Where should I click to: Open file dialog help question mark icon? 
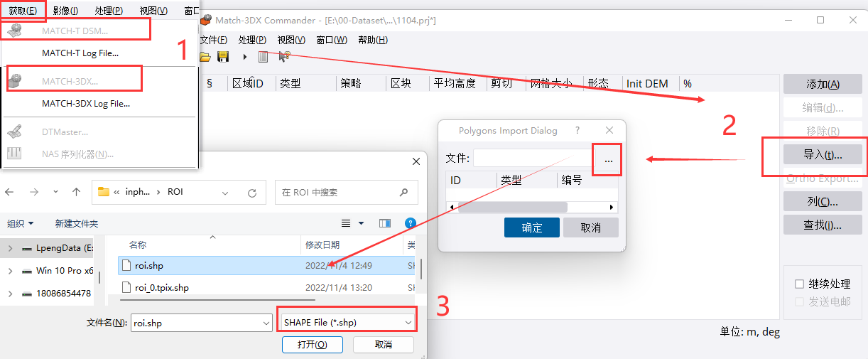click(x=410, y=223)
